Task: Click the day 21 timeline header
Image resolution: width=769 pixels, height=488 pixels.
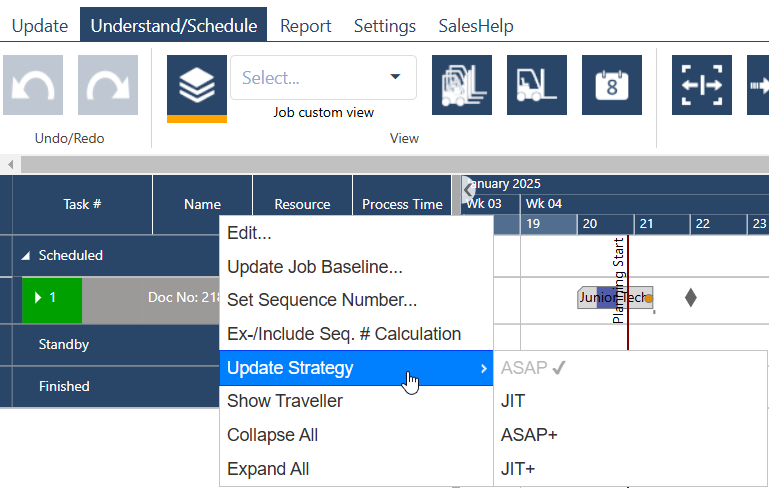Action: (x=662, y=224)
